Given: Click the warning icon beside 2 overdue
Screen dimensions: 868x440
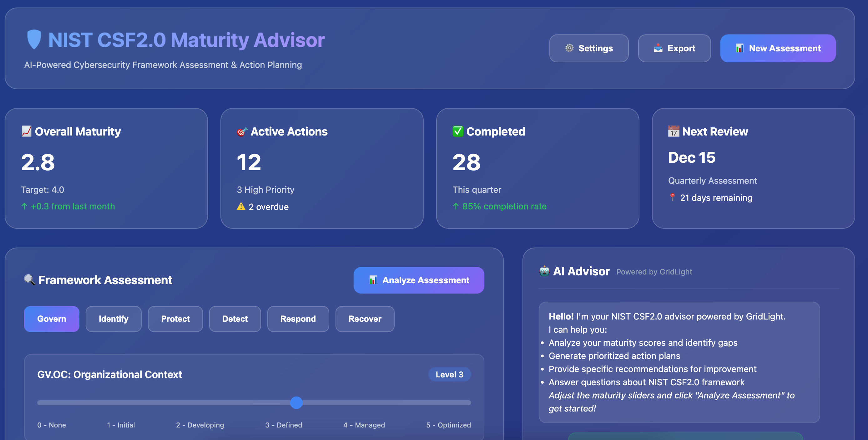Looking at the screenshot, I should coord(241,207).
